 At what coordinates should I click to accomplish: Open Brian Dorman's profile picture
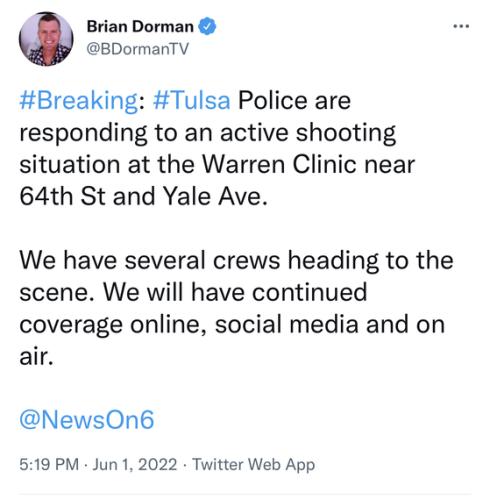point(46,39)
